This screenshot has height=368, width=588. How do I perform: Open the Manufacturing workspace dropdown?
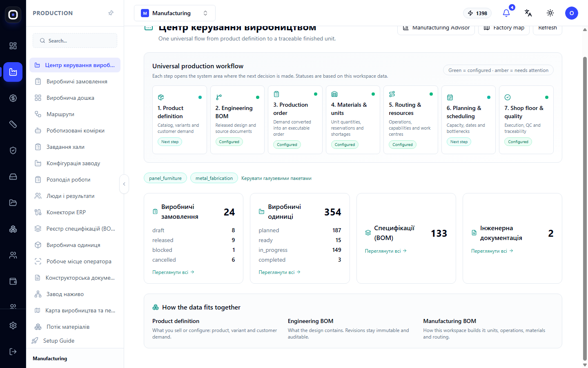click(175, 13)
